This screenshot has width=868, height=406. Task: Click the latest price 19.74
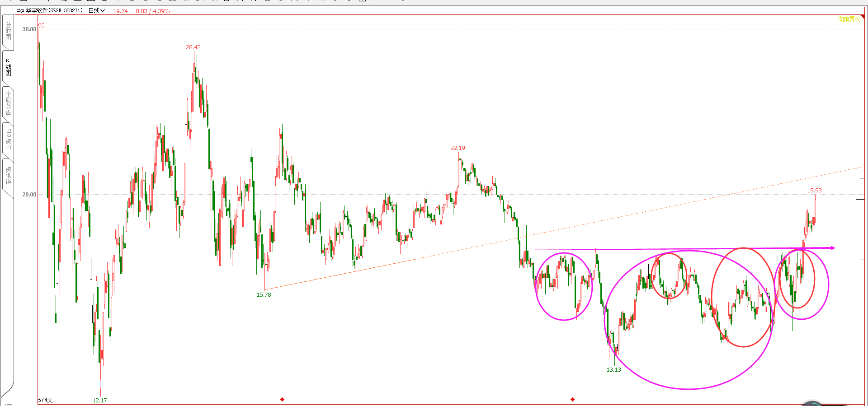(120, 11)
